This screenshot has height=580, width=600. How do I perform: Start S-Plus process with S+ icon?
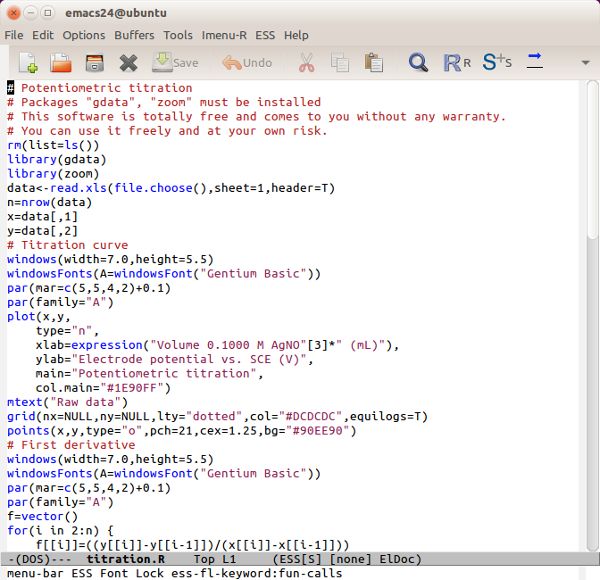(496, 63)
